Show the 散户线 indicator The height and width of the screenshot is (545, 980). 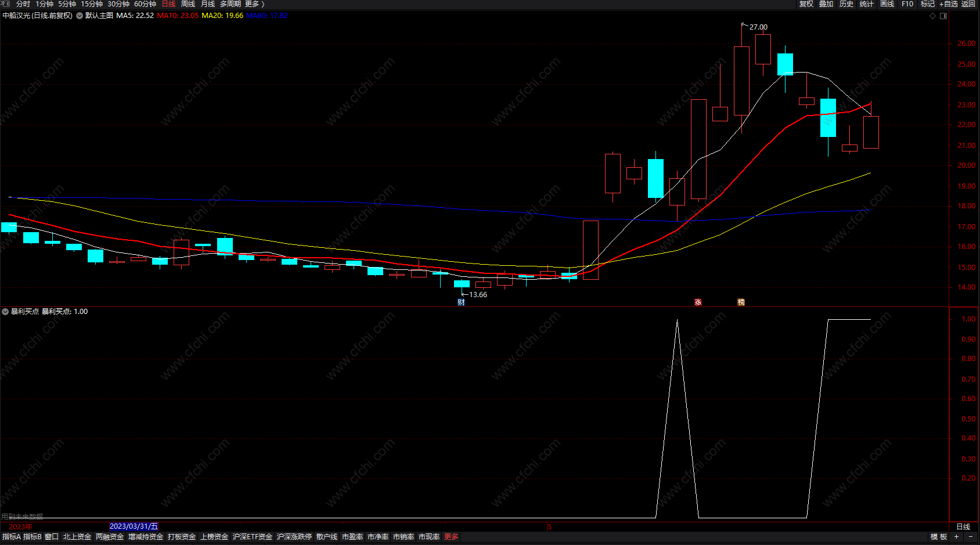(327, 537)
